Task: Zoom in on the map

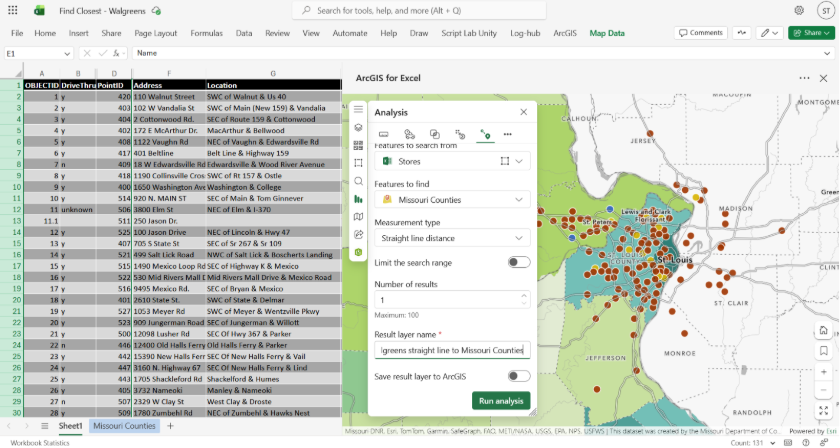Action: click(x=823, y=372)
